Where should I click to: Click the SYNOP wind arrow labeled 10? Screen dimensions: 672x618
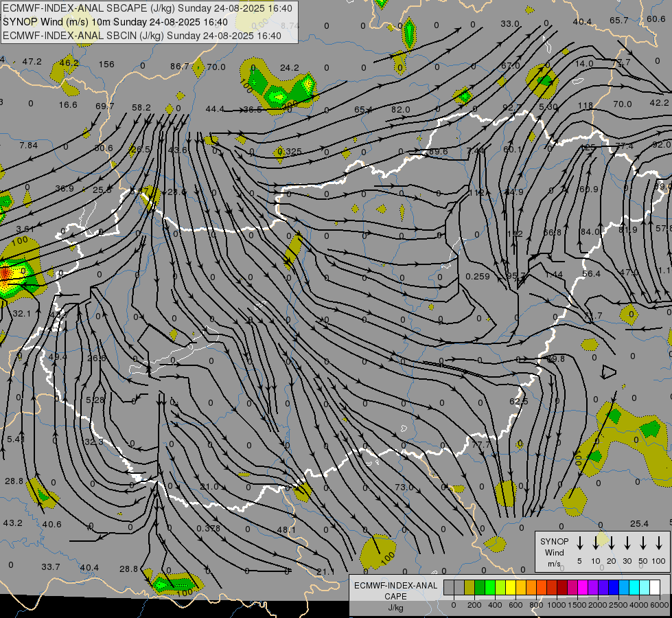pyautogui.click(x=595, y=543)
